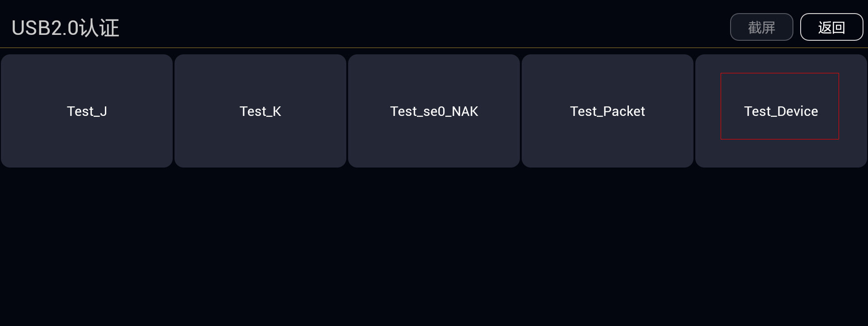Go back from USB2.0 certification screen

pyautogui.click(x=831, y=27)
